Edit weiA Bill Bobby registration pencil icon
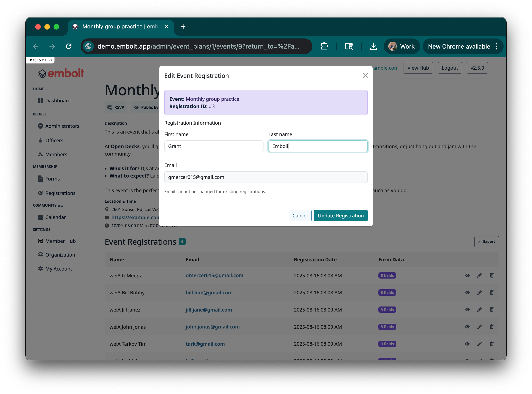 pos(479,293)
